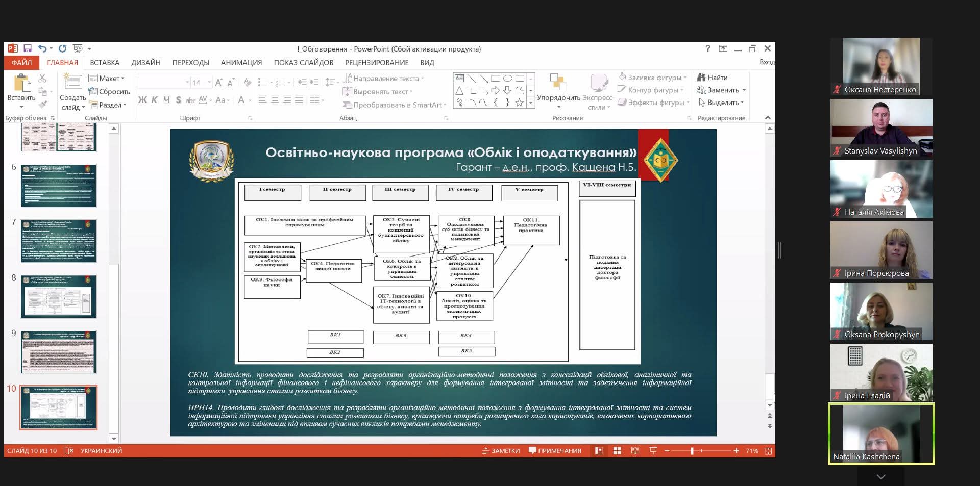Select the star shape in shapes gallery
This screenshot has width=980, height=486.
(519, 103)
